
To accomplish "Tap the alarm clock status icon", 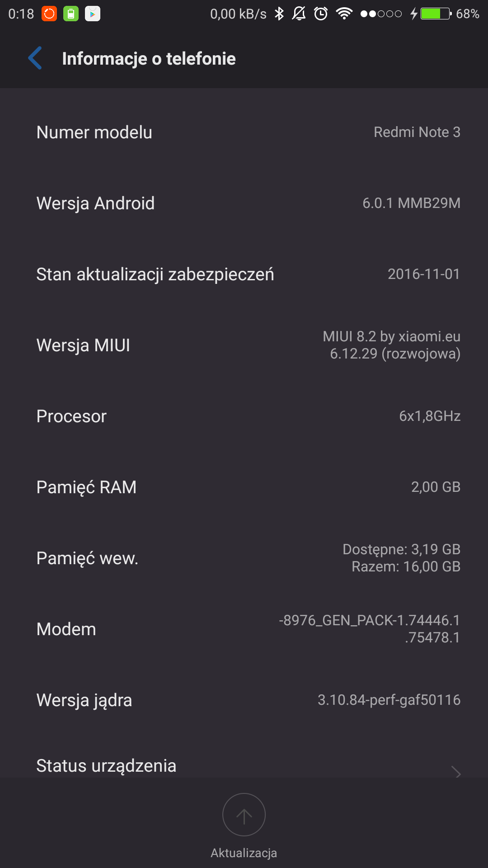I will coord(321,14).
